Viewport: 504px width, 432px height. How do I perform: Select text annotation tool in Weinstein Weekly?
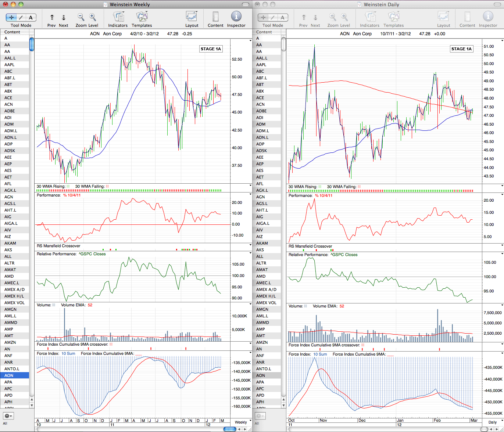click(31, 17)
